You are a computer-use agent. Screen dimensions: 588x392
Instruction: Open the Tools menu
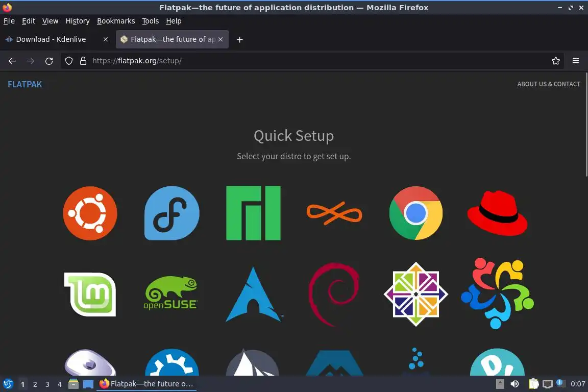click(151, 21)
